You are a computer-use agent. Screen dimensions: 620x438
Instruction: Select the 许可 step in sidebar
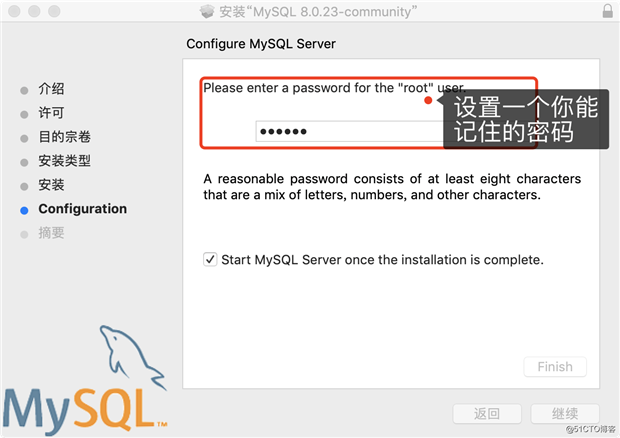[x=51, y=113]
